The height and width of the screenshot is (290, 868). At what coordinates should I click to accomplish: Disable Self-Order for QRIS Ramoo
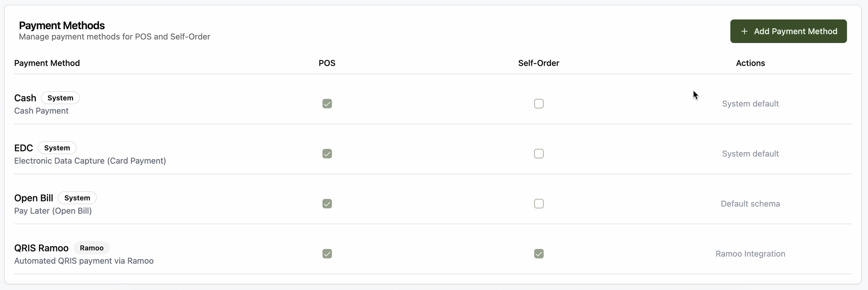coord(538,254)
